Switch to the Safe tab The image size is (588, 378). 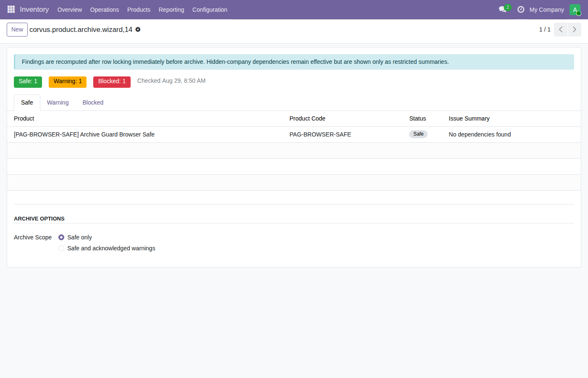point(27,102)
